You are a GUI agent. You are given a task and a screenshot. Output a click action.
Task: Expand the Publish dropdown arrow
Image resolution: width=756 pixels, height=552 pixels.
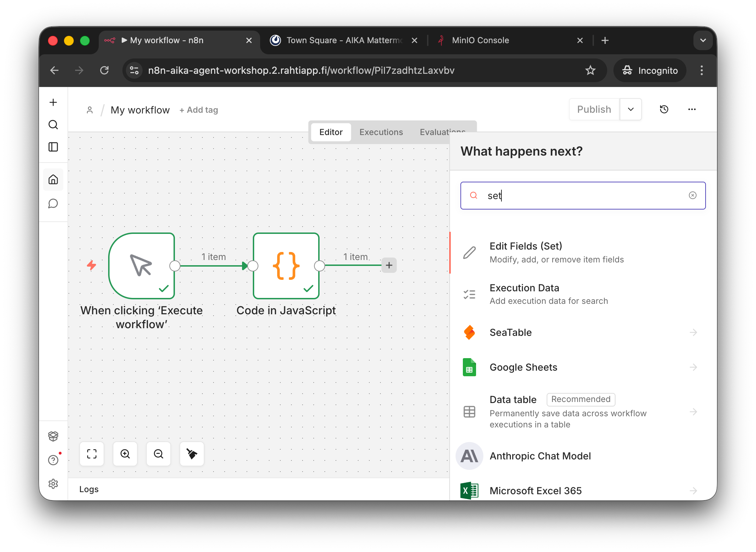(x=630, y=109)
